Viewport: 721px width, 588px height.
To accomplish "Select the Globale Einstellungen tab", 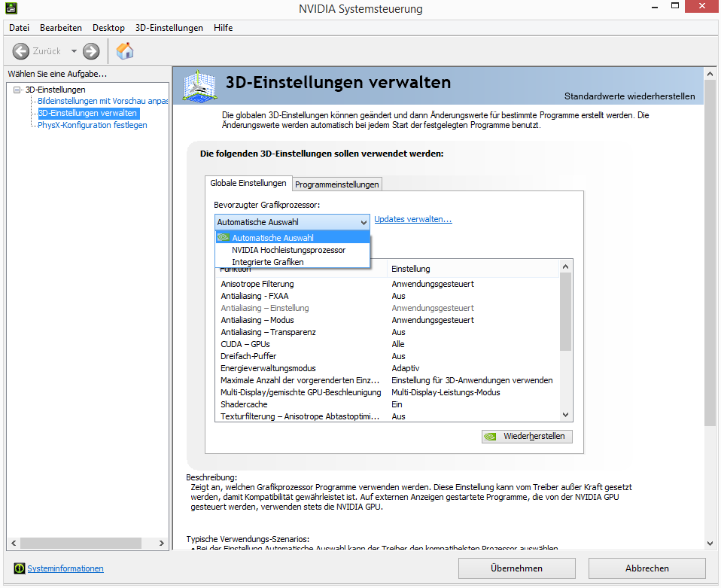I will coord(248,183).
